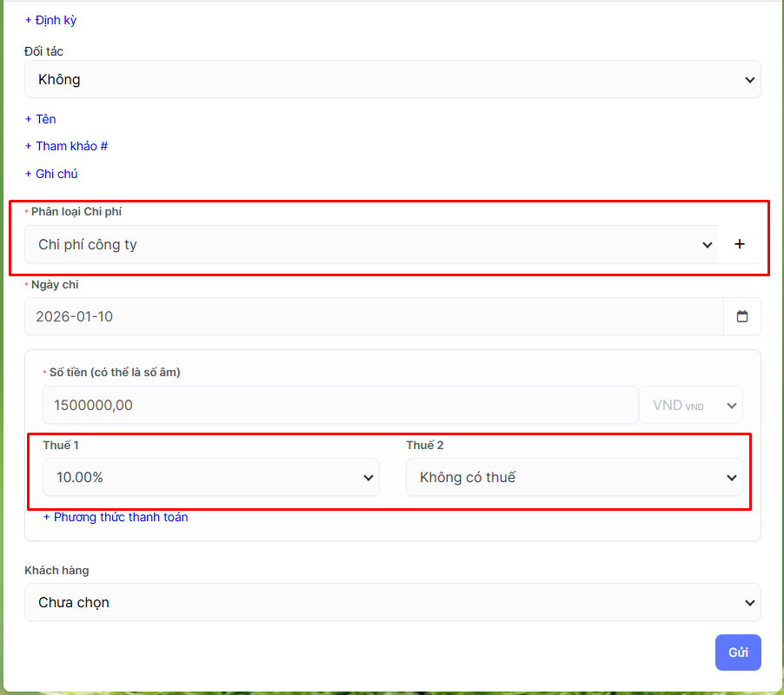Expand the Đối tác dropdown showing Không
This screenshot has height=695, width=784.
tap(392, 79)
